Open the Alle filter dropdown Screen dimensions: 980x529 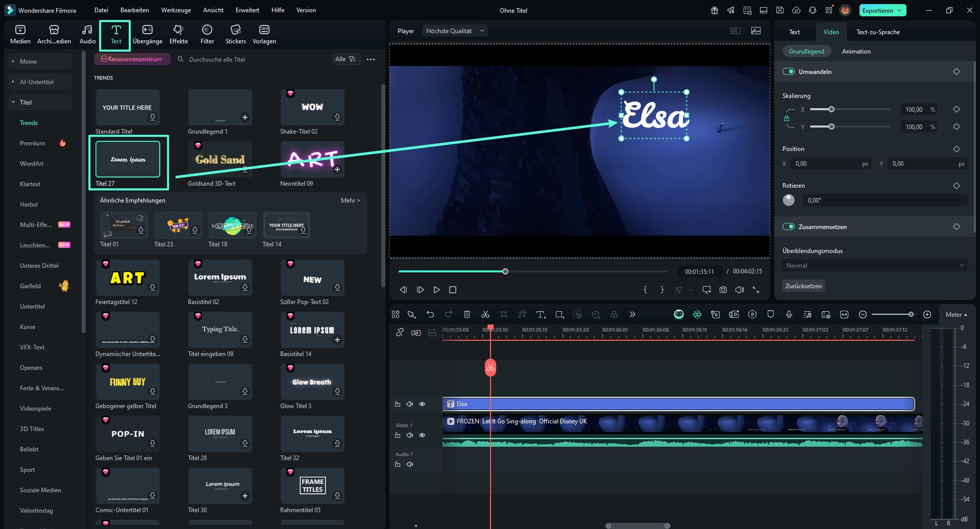tap(346, 59)
